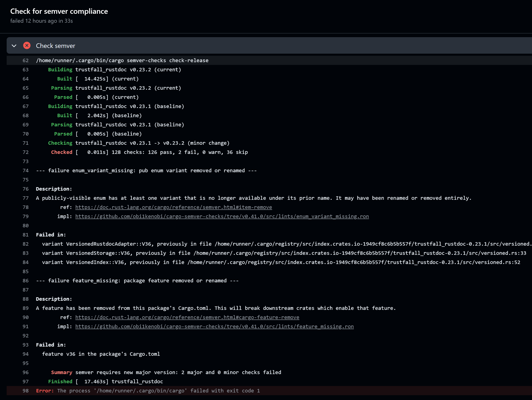Click line number 72 of the log
This screenshot has width=532, height=400.
[x=25, y=152]
